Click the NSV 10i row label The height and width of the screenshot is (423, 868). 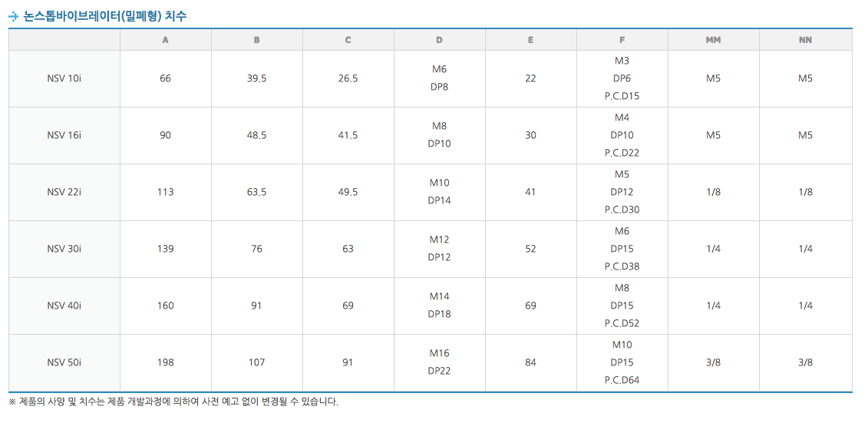(x=64, y=78)
